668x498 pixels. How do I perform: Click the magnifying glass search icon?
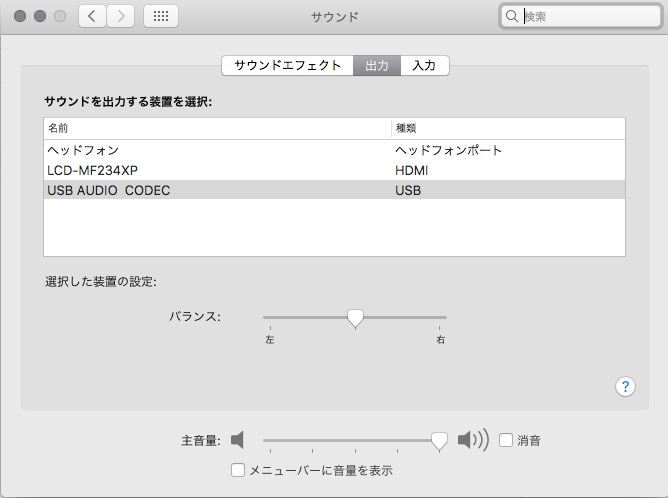(x=512, y=16)
